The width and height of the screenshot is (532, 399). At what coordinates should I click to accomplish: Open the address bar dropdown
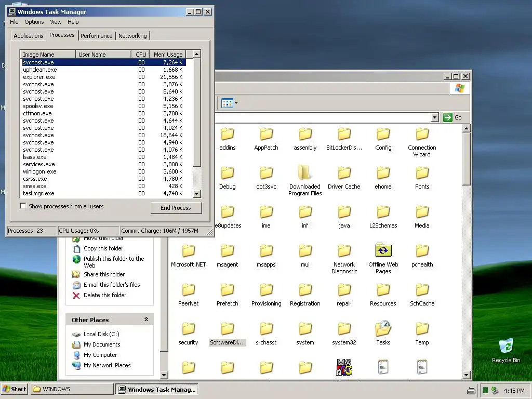(435, 117)
